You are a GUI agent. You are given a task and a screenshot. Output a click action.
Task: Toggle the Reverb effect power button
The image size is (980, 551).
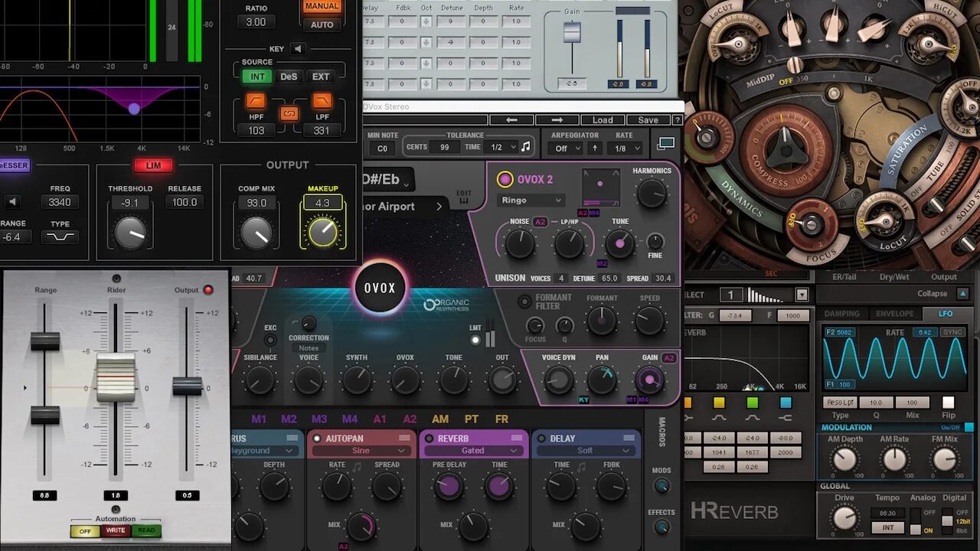point(430,439)
